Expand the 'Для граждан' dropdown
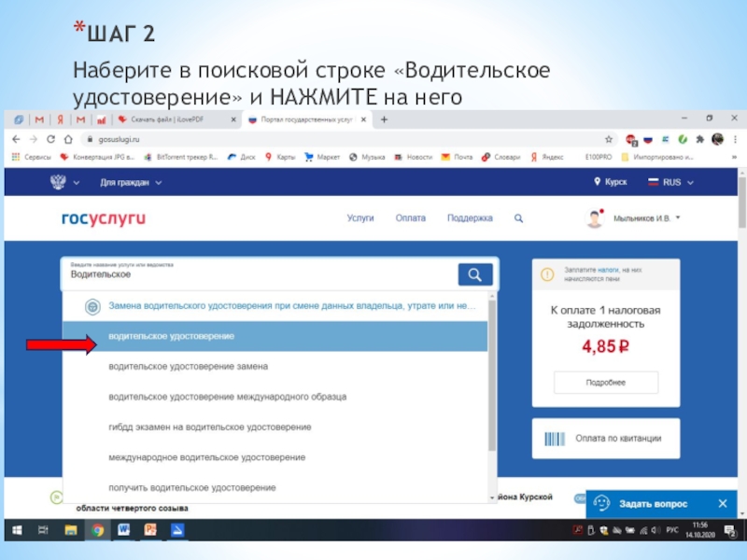 coord(131,183)
